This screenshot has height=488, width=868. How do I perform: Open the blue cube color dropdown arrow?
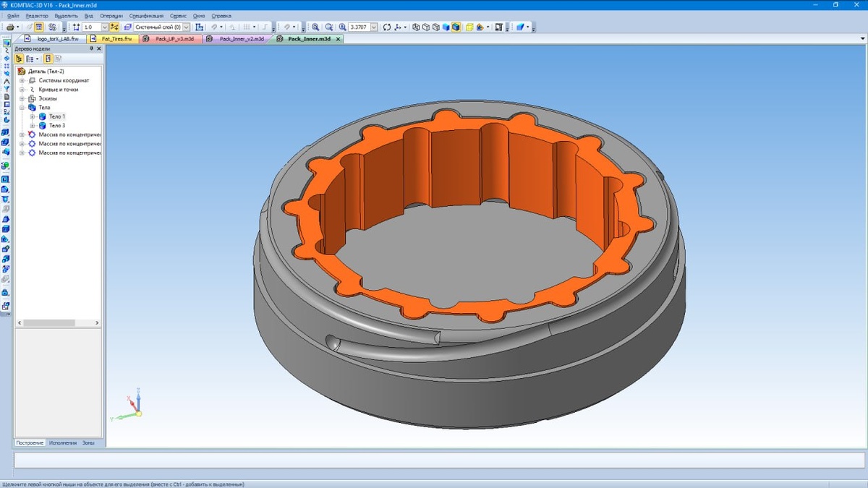528,27
